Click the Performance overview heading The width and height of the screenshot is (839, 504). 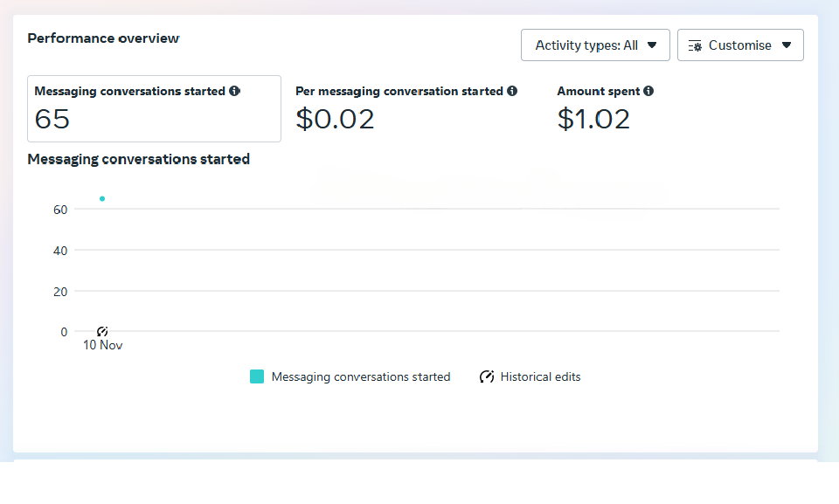pos(103,38)
